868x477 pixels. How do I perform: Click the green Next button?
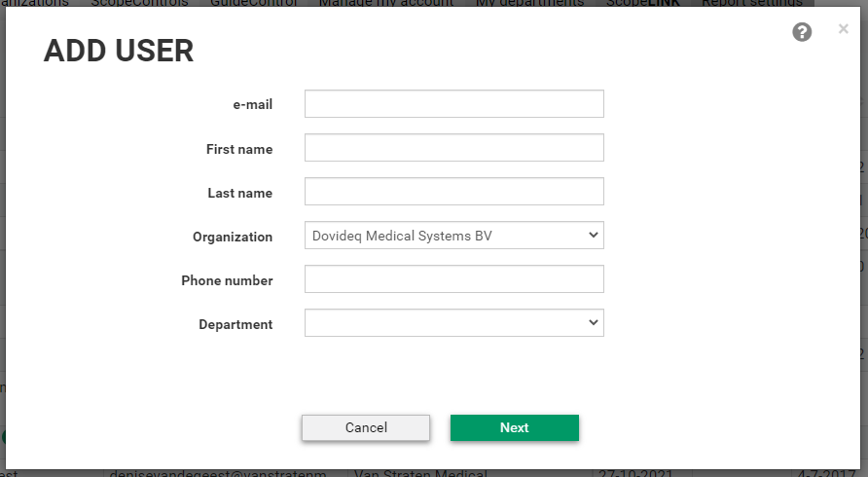tap(514, 427)
